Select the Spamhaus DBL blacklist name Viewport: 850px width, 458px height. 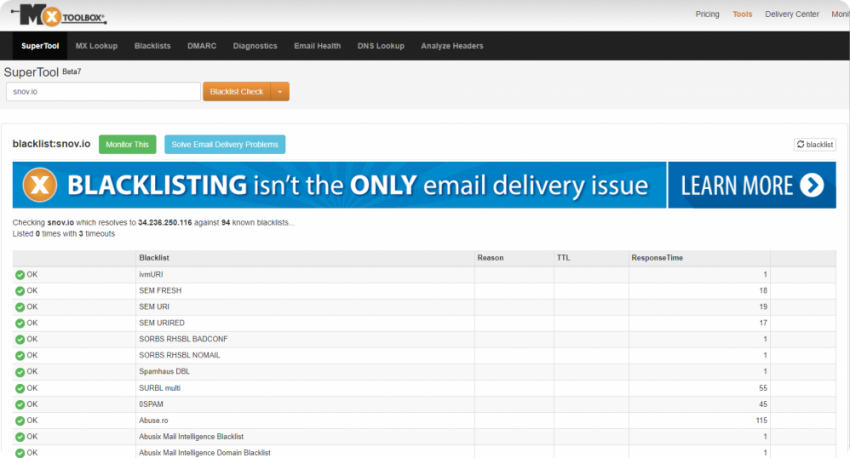(x=164, y=372)
